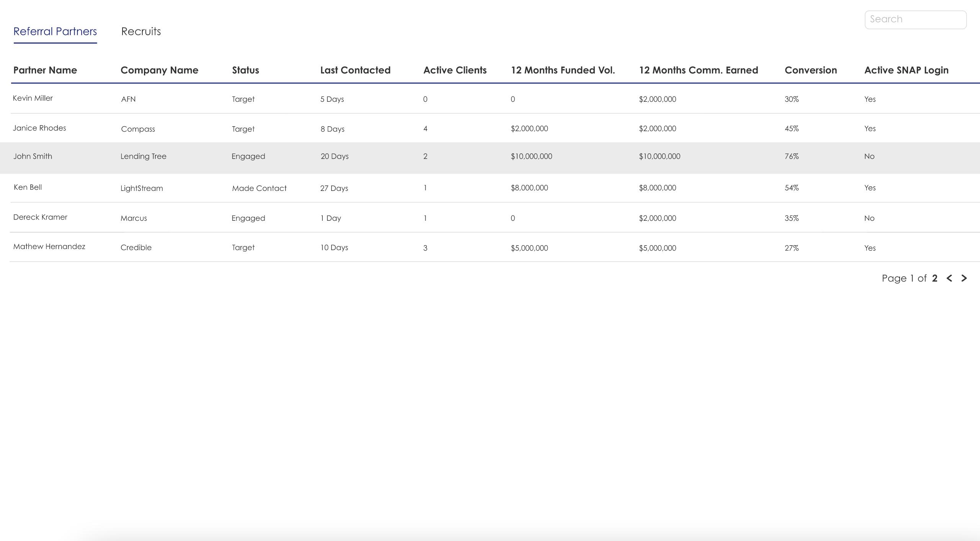Select the Referral Partners tab
The height and width of the screenshot is (541, 980).
[55, 31]
